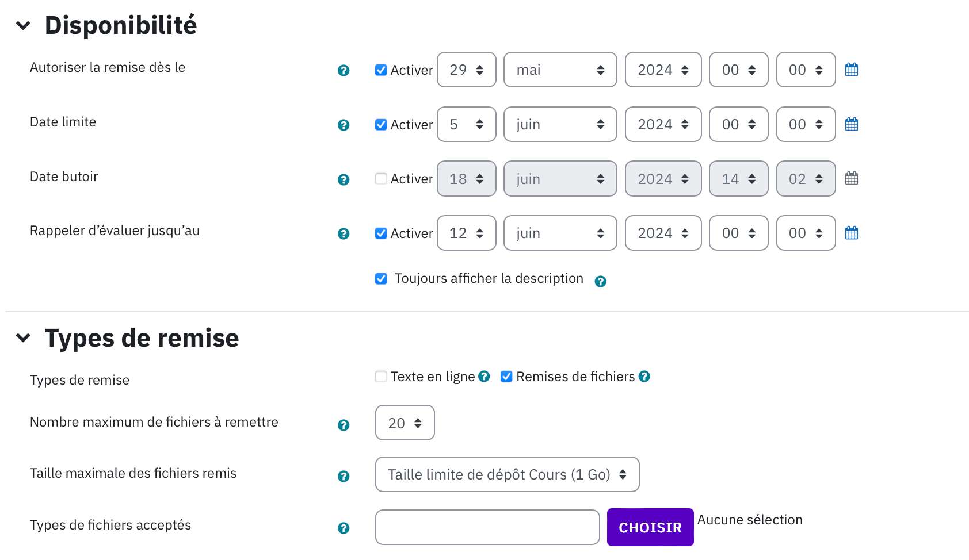Open Taille limite de dépôt dropdown
Image resolution: width=969 pixels, height=560 pixels.
pos(507,474)
